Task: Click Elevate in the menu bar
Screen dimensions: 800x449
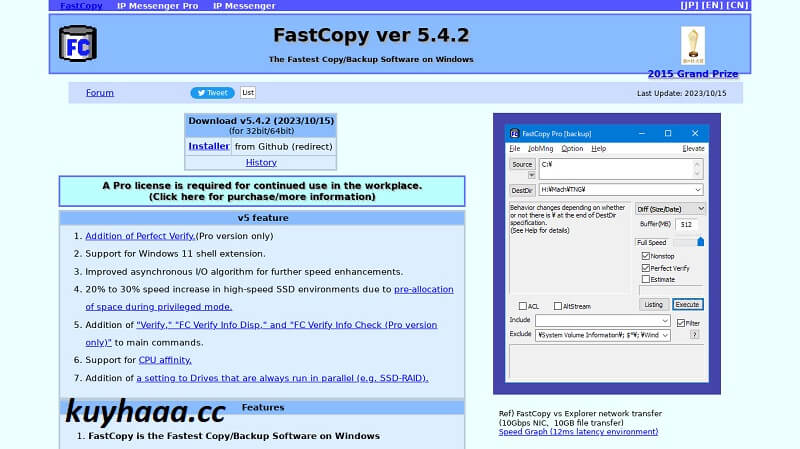Action: coord(693,148)
